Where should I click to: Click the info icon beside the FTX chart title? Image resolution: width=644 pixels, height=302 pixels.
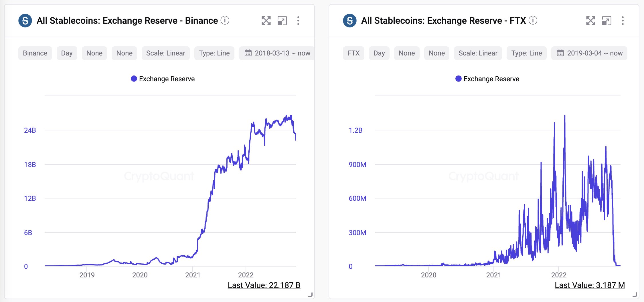[533, 21]
